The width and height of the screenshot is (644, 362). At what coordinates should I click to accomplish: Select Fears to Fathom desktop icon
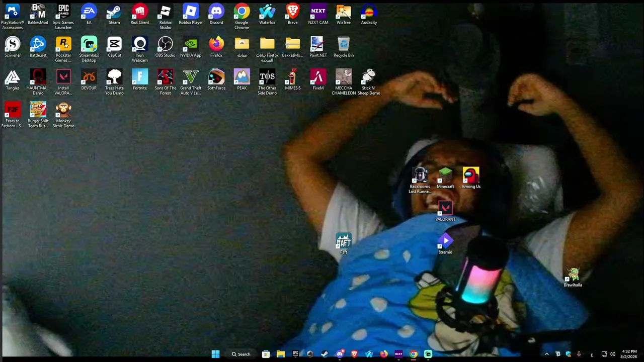[13, 114]
